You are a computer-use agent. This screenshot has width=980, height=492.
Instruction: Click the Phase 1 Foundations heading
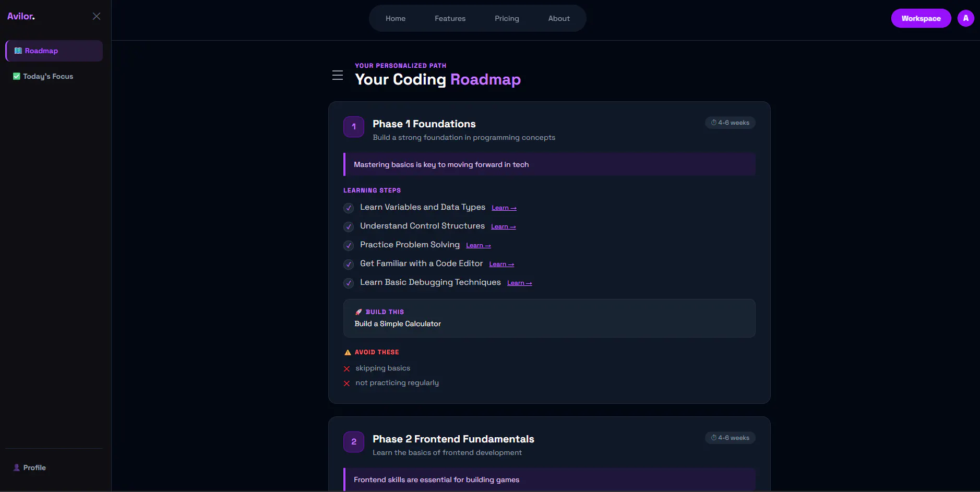(x=424, y=124)
